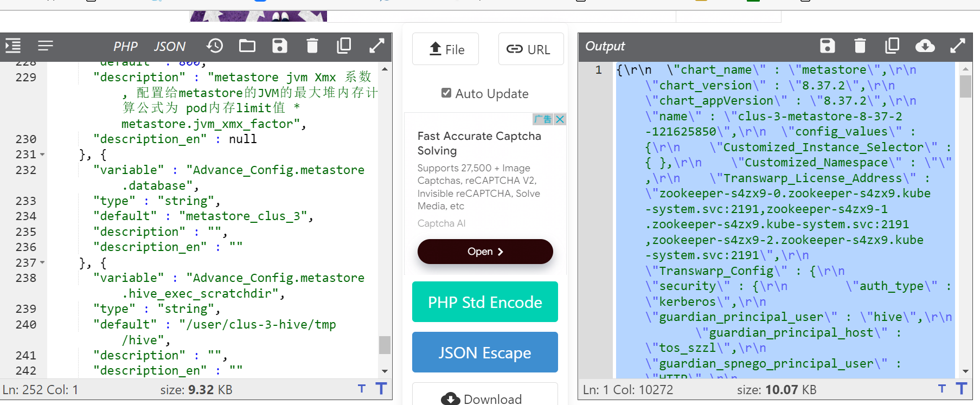Switch to the JSON tab in input toolbar
The height and width of the screenshot is (405, 980).
[x=169, y=47]
